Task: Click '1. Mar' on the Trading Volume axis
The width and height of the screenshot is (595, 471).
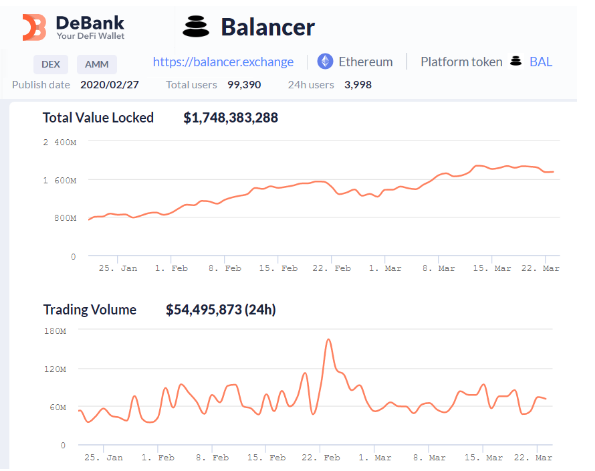Action: [x=375, y=458]
